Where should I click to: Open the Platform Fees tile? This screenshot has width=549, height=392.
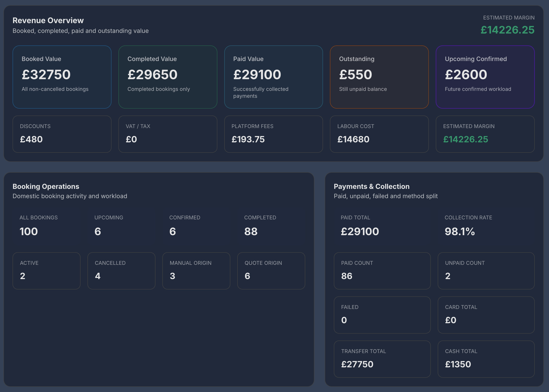(x=273, y=134)
